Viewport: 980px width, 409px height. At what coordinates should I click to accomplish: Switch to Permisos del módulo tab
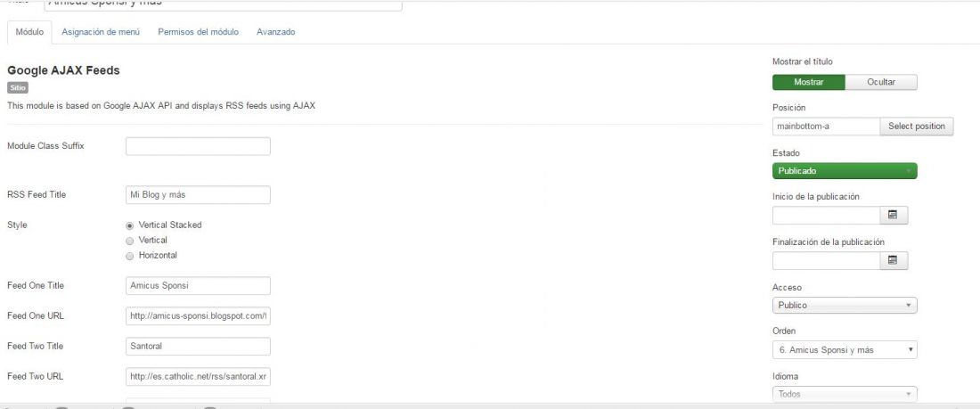click(x=198, y=32)
